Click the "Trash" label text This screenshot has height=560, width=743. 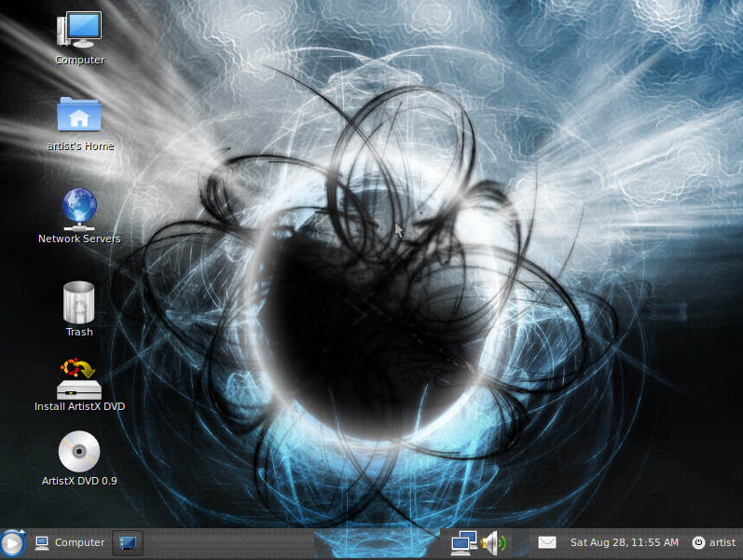pyautogui.click(x=79, y=332)
